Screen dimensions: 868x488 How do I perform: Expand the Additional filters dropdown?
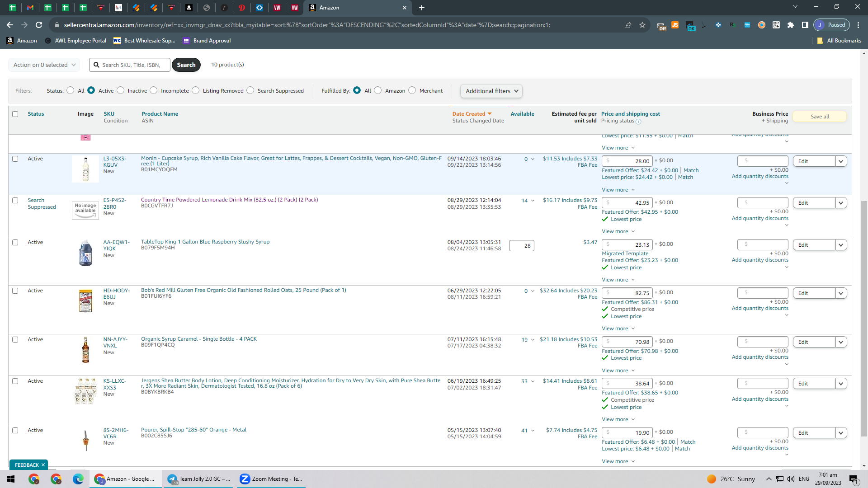coord(491,91)
